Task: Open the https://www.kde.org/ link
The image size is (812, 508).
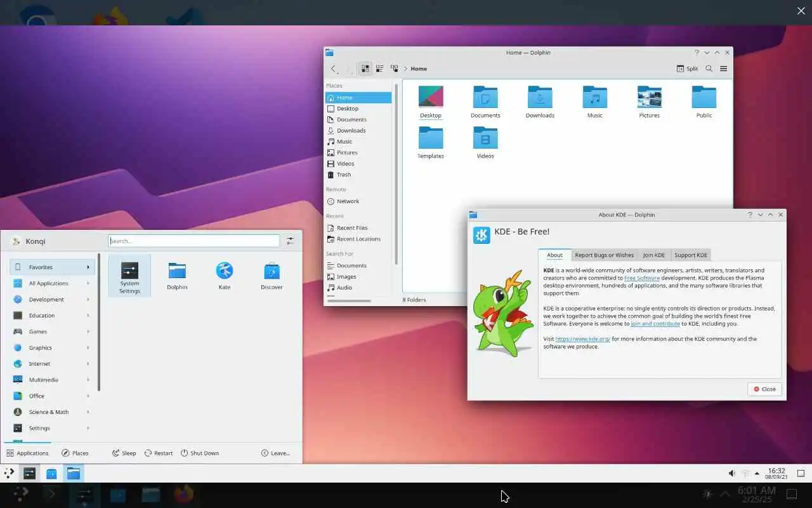Action: pyautogui.click(x=582, y=339)
